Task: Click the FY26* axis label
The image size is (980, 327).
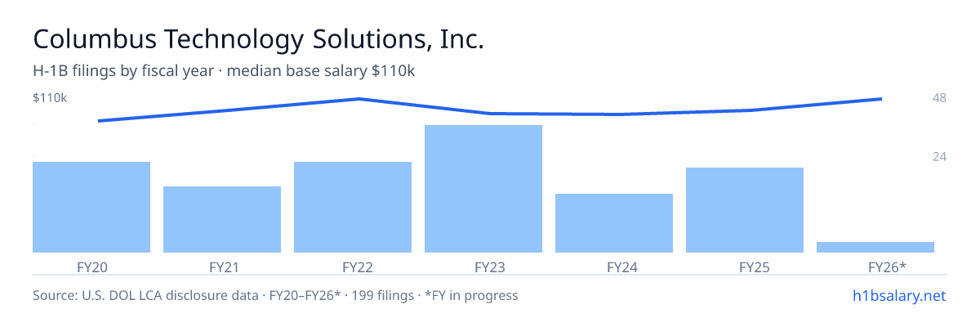Action: [875, 267]
